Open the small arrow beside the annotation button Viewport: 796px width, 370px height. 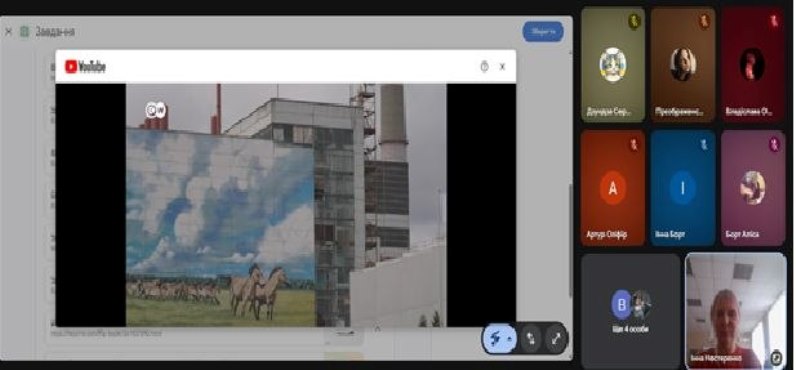[510, 339]
